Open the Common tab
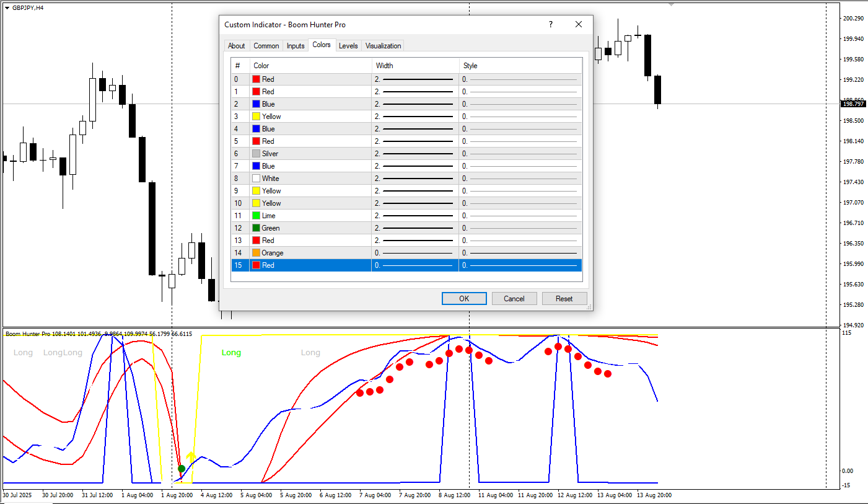This screenshot has width=868, height=504. click(266, 46)
